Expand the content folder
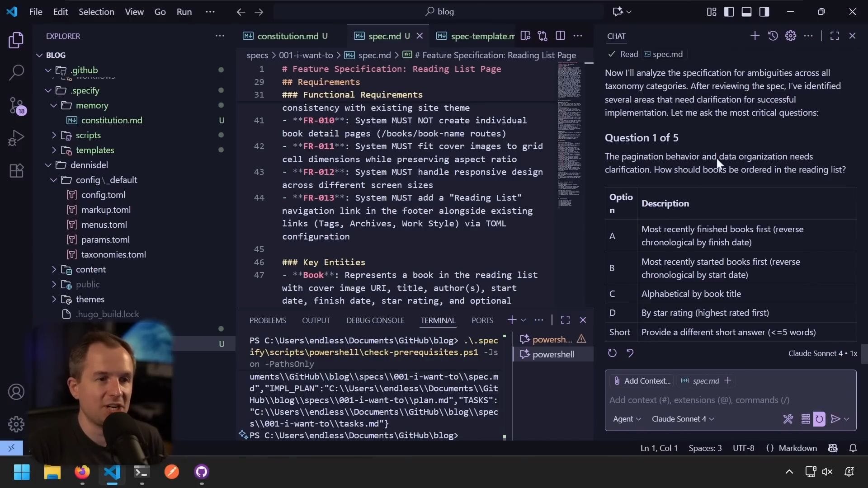 tap(90, 269)
